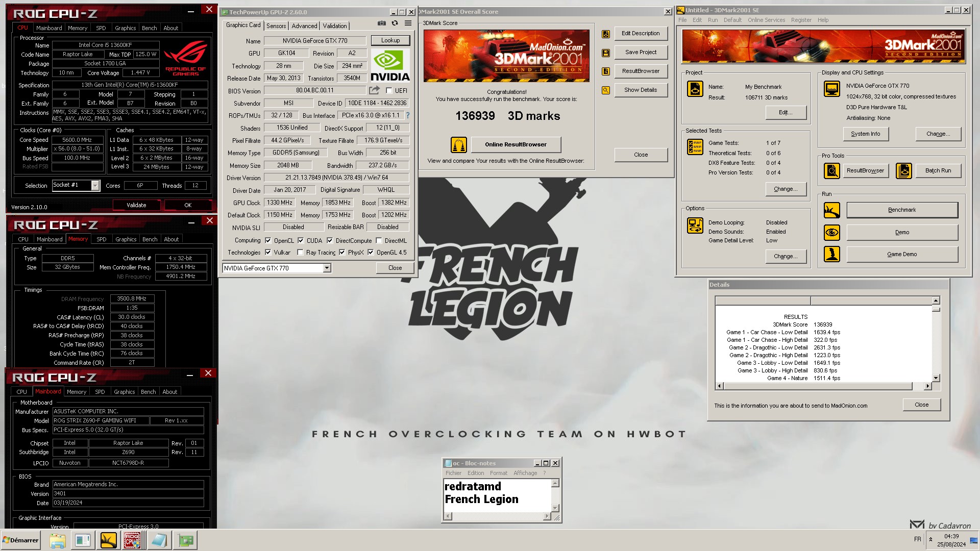Open the 3DMark taskbar icon
This screenshot has height=551, width=980.
click(108, 540)
